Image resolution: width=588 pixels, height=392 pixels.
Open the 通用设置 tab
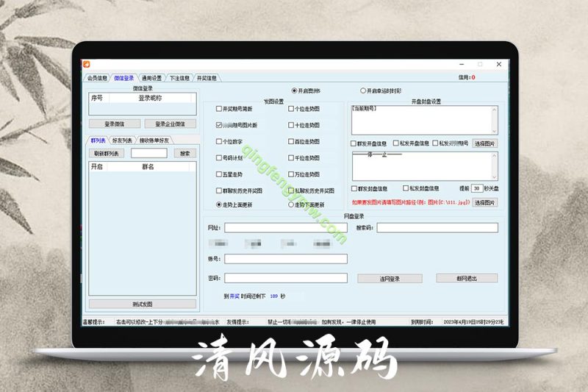151,77
